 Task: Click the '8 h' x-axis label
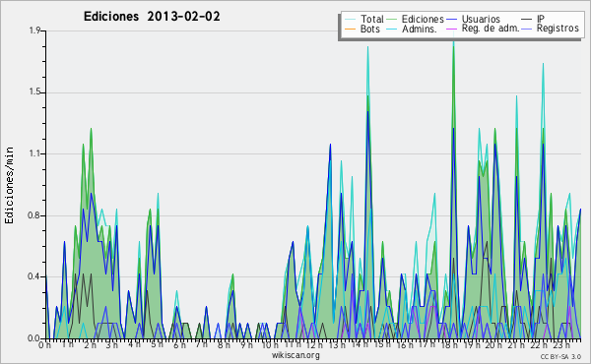[224, 344]
